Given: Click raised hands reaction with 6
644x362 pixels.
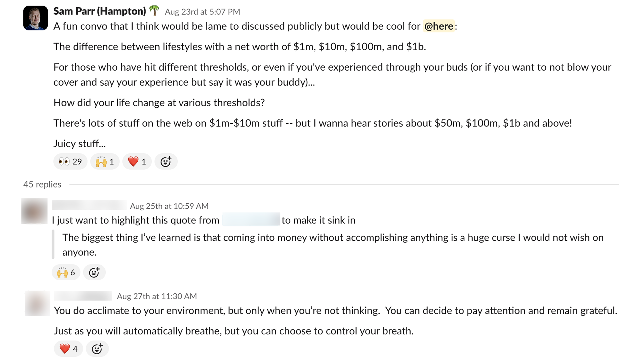Looking at the screenshot, I should pos(66,272).
